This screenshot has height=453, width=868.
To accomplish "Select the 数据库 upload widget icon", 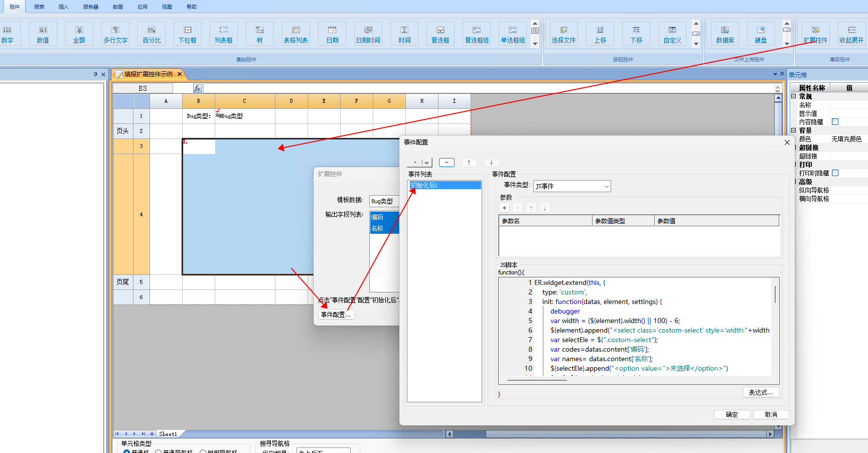I will click(725, 34).
